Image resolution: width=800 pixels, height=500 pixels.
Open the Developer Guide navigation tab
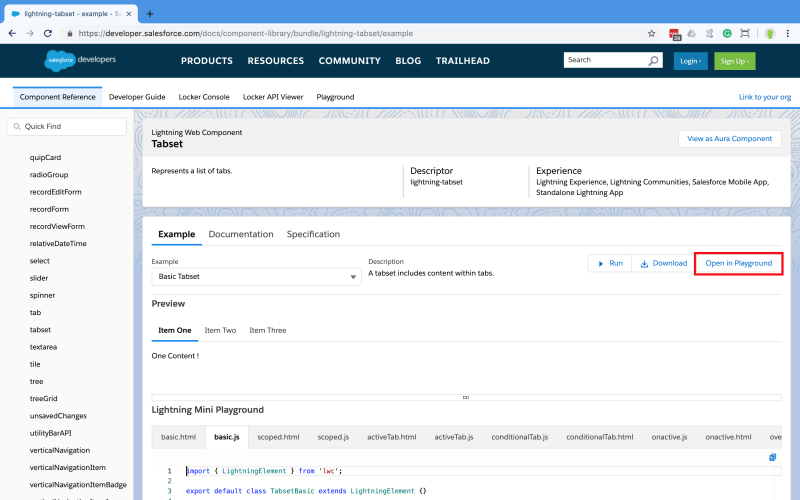click(x=137, y=97)
